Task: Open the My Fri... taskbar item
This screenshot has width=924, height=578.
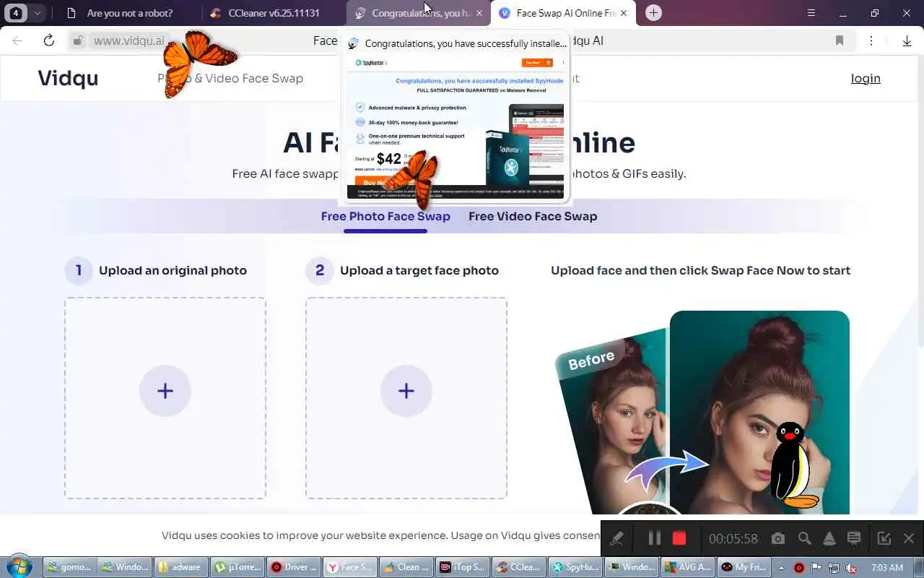Action: (x=743, y=567)
